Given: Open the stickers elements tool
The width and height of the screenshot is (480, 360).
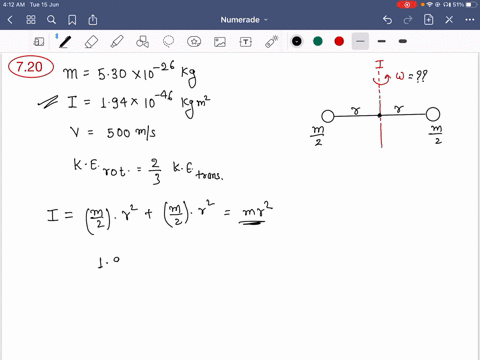Looking at the screenshot, I should click(194, 42).
